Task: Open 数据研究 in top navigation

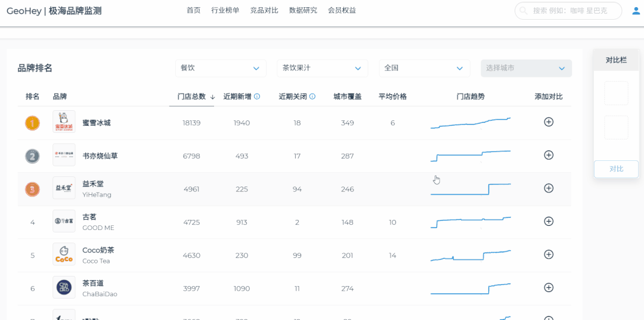Action: (x=303, y=11)
